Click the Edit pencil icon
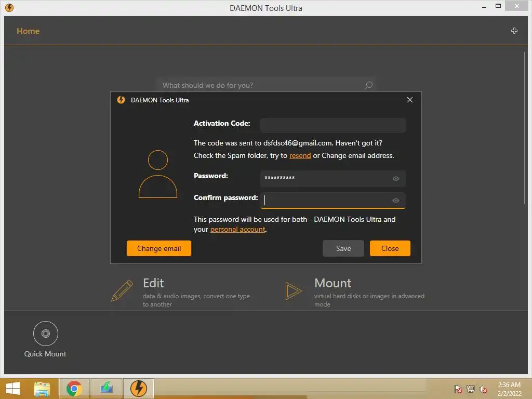This screenshot has height=399, width=532. pyautogui.click(x=122, y=291)
